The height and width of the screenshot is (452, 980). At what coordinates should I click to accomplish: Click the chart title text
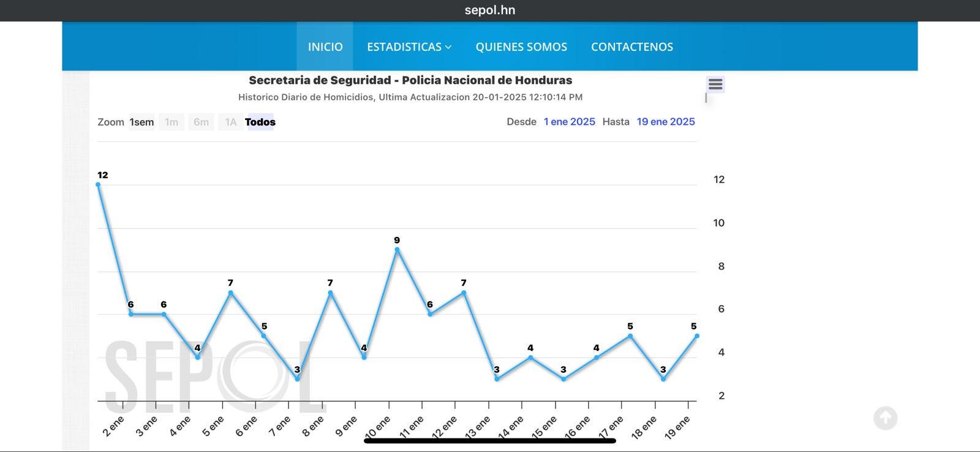coord(410,80)
